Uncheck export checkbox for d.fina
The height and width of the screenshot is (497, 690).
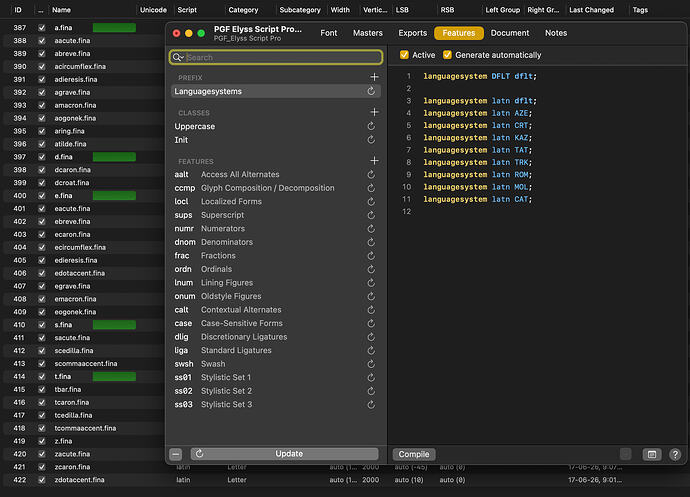(x=41, y=157)
